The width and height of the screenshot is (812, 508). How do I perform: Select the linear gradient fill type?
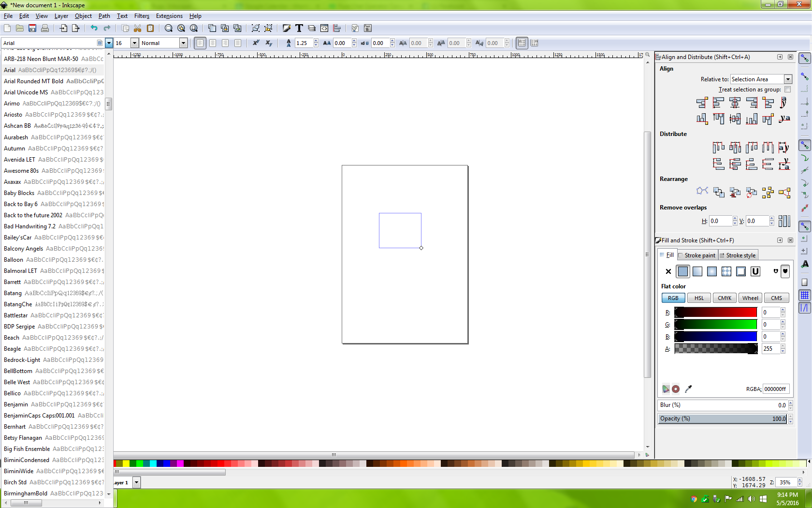tap(697, 271)
